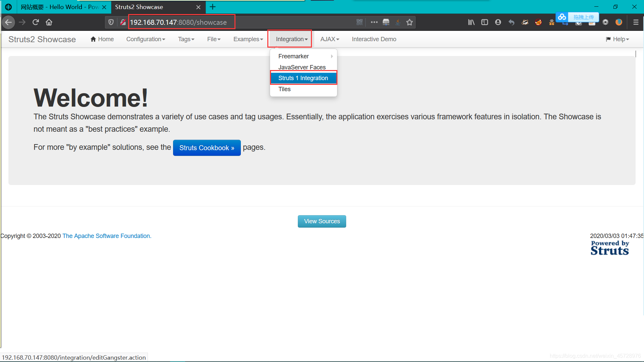This screenshot has height=362, width=644.
Task: Restore down the browser window
Action: click(615, 7)
